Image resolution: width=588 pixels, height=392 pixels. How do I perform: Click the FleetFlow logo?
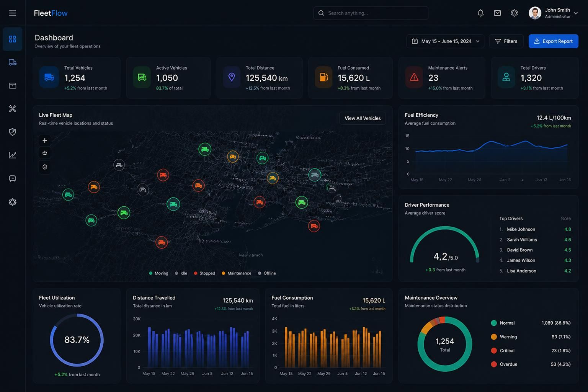pos(51,13)
